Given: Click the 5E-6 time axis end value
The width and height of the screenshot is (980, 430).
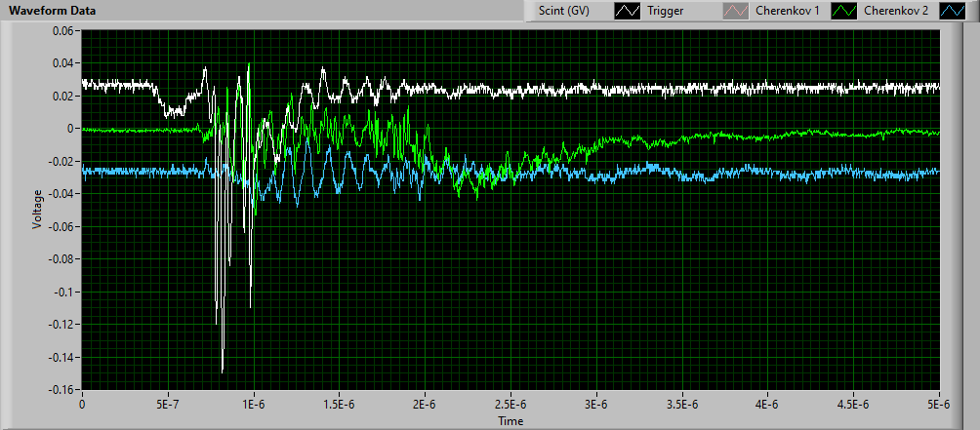Looking at the screenshot, I should click(x=940, y=404).
